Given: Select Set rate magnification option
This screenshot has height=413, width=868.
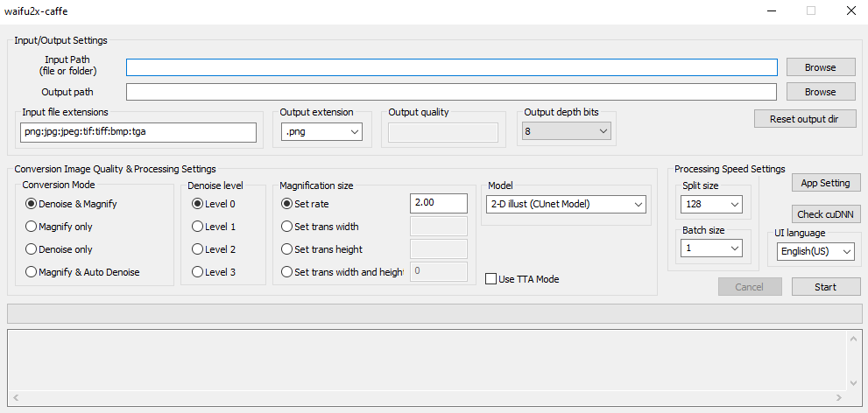Looking at the screenshot, I should [x=305, y=204].
